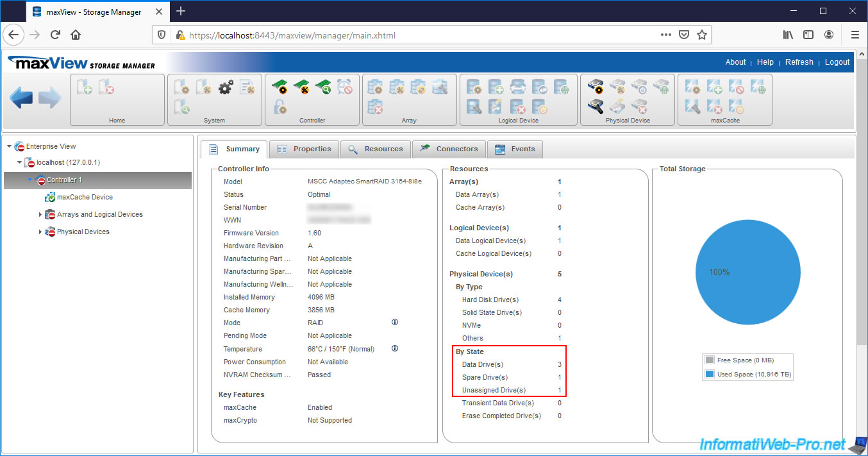Screen dimensions: 868x456
Task: Switch to the Resources tab
Action: coord(376,149)
